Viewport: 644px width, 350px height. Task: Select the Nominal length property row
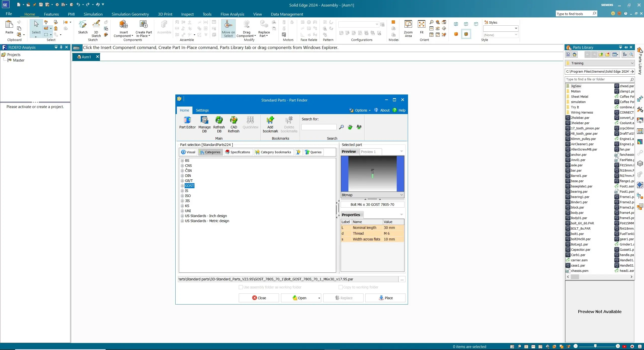coord(372,228)
